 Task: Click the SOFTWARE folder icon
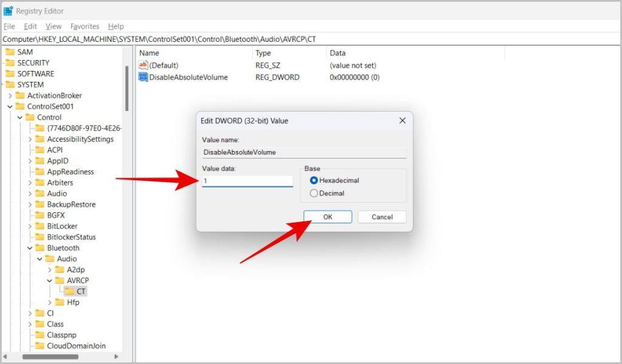coord(10,73)
